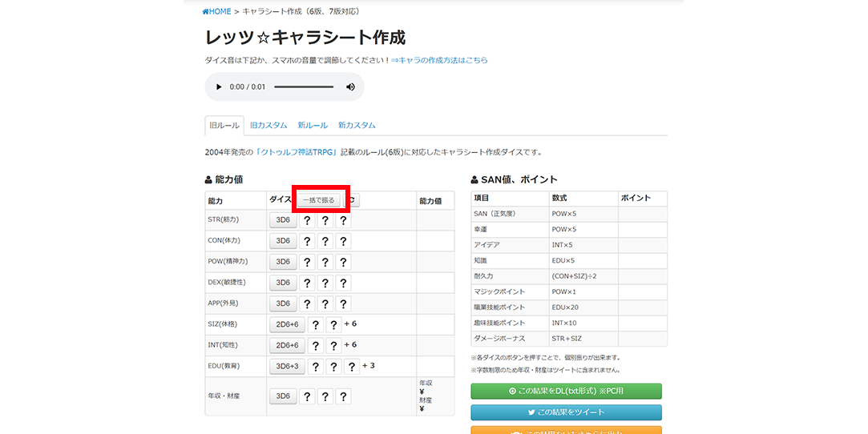Roll 3D6 for APP(外見)
The image size is (868, 434).
tap(283, 303)
